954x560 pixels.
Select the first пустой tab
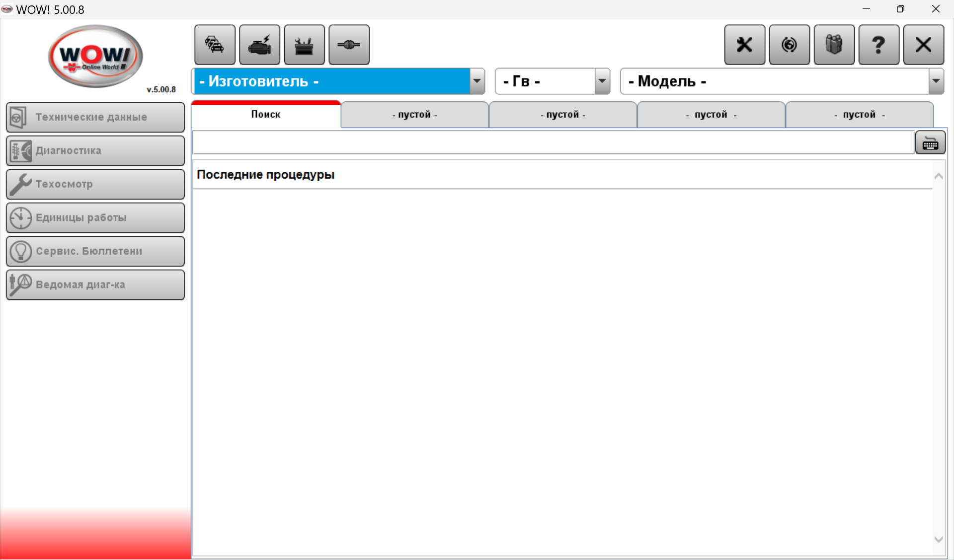coord(414,115)
